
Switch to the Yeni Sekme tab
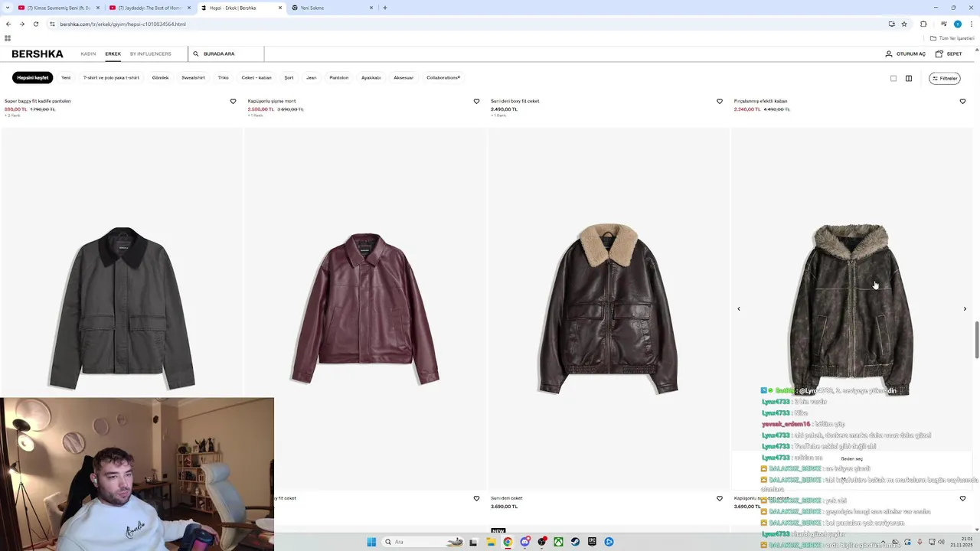pyautogui.click(x=332, y=8)
